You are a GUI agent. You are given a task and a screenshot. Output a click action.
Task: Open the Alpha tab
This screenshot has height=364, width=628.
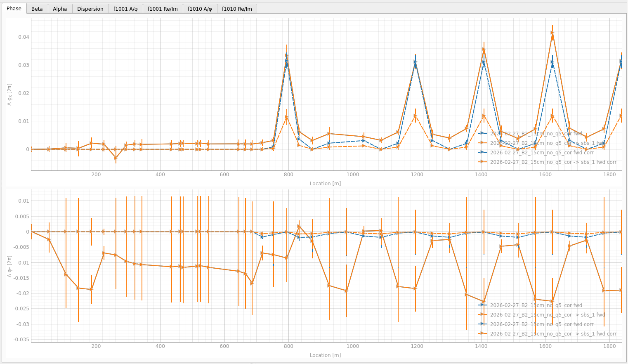pyautogui.click(x=60, y=9)
